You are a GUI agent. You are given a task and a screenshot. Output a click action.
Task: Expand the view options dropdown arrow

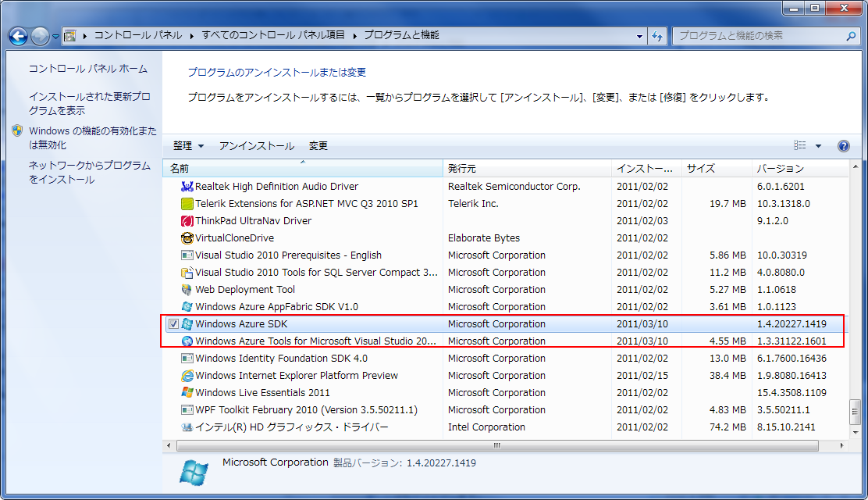[x=818, y=146]
